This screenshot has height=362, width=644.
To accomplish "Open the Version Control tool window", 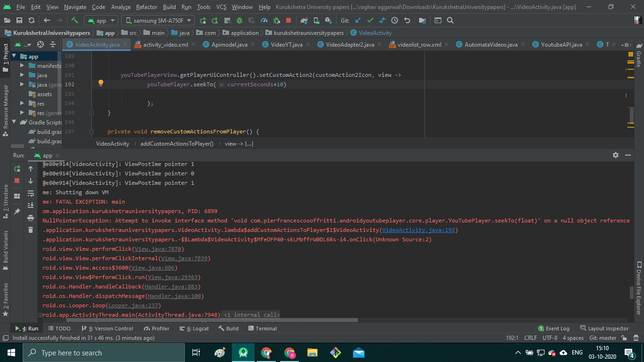I will tap(107, 329).
